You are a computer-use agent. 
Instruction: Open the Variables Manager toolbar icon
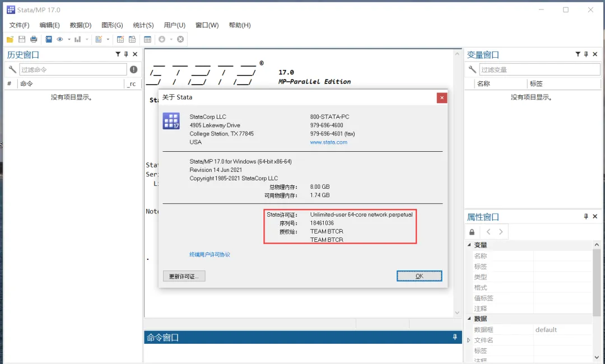click(147, 39)
